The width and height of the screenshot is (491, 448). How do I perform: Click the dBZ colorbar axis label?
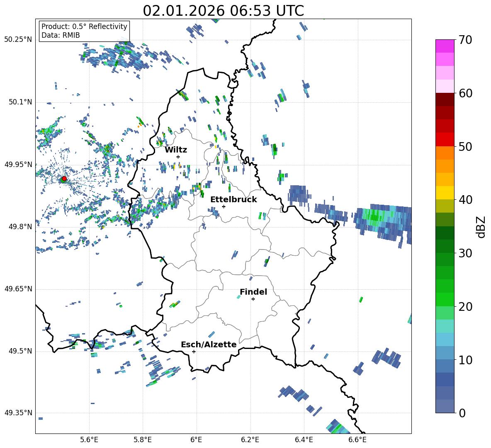pyautogui.click(x=481, y=227)
